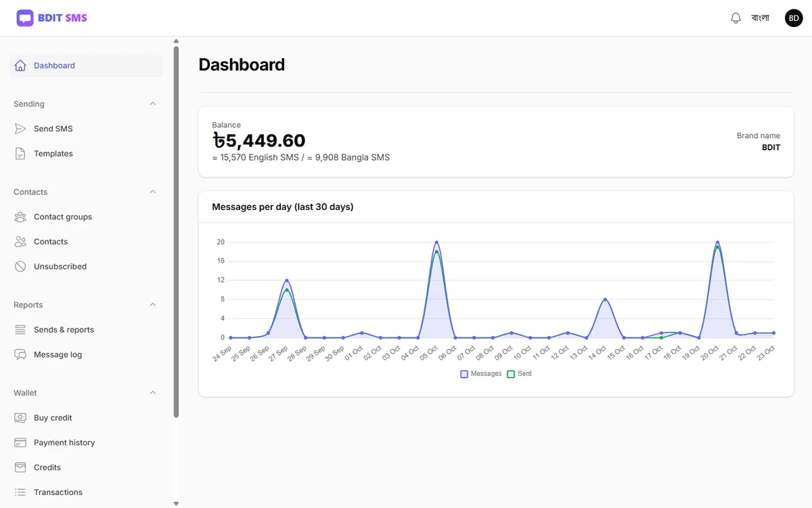The height and width of the screenshot is (508, 812).
Task: Click the Dashboard home icon
Action: [x=20, y=66]
